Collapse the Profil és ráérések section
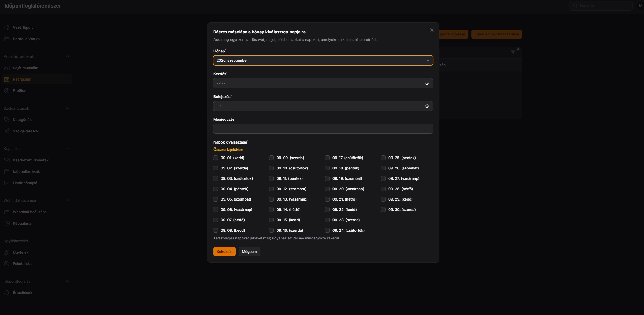Screen dimensions: 644x315 pos(67,56)
